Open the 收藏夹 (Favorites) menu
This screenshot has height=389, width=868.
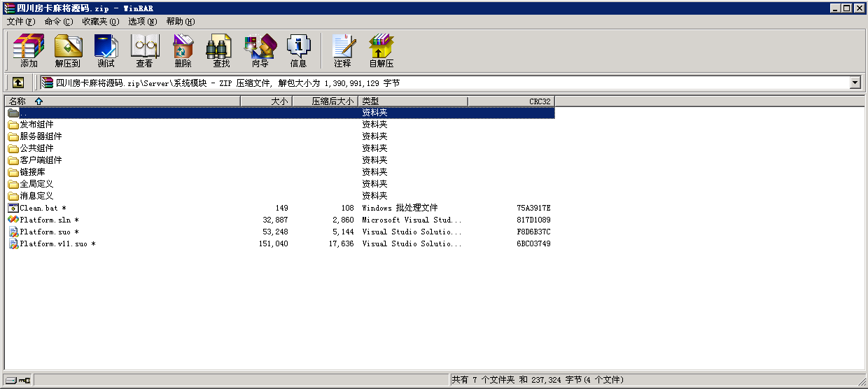click(100, 22)
